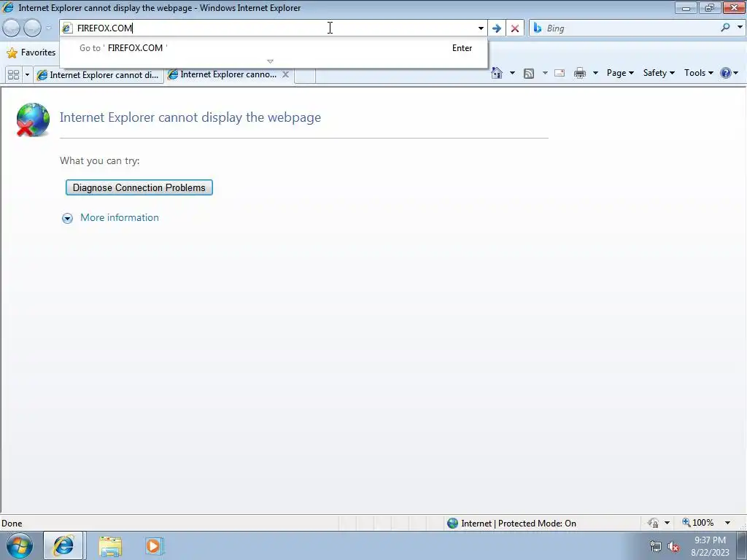Image resolution: width=747 pixels, height=560 pixels.
Task: Open the tab list dropdown arrow
Action: click(27, 75)
